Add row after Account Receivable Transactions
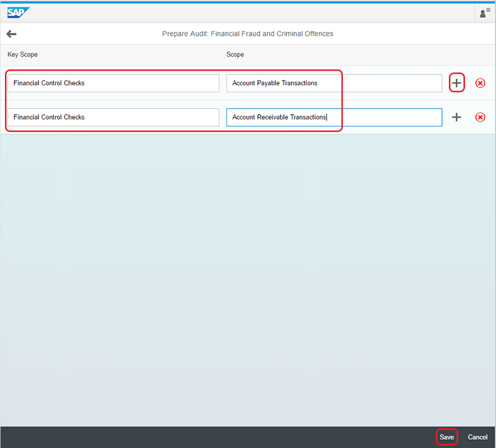 tap(456, 117)
